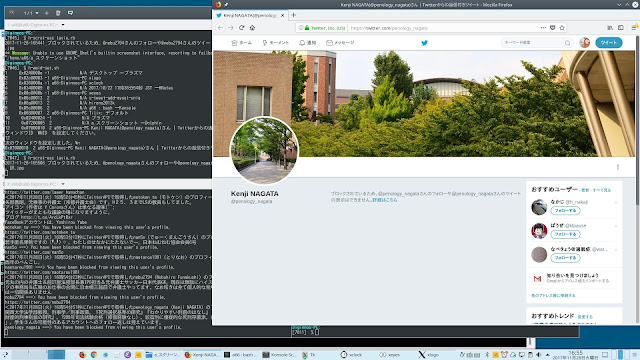Open system volume tray icon

[539, 355]
